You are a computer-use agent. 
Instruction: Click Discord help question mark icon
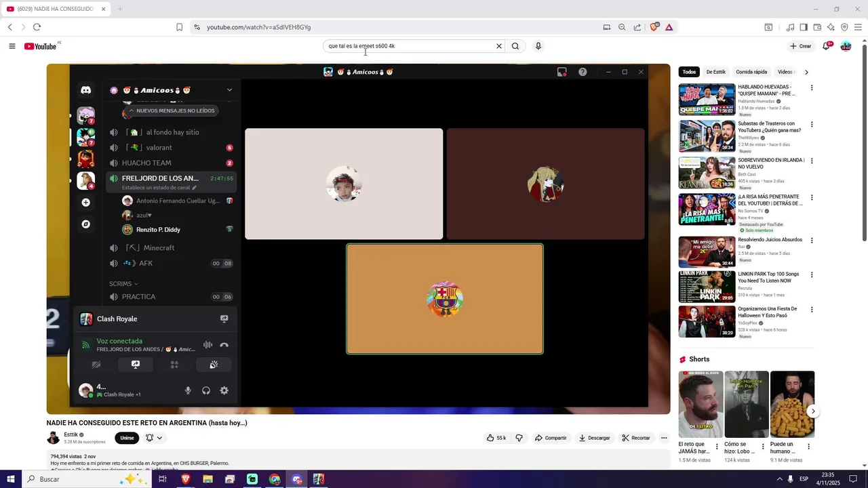click(x=583, y=72)
